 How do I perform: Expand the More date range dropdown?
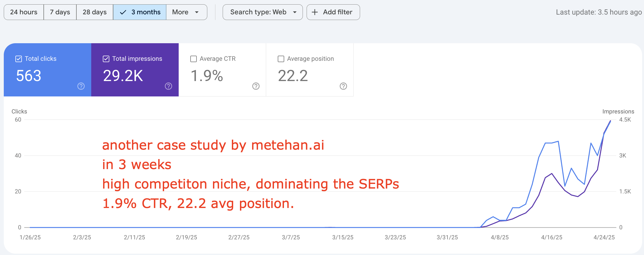(x=187, y=12)
